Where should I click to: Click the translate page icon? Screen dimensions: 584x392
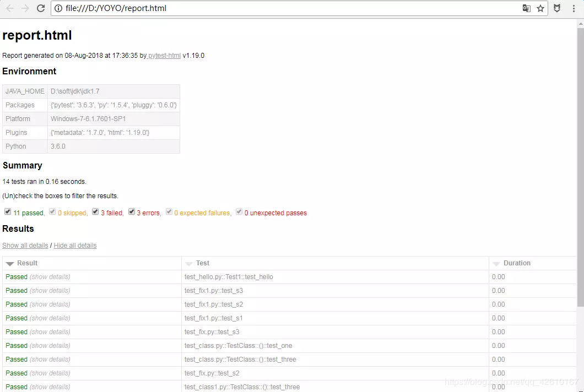pos(526,8)
